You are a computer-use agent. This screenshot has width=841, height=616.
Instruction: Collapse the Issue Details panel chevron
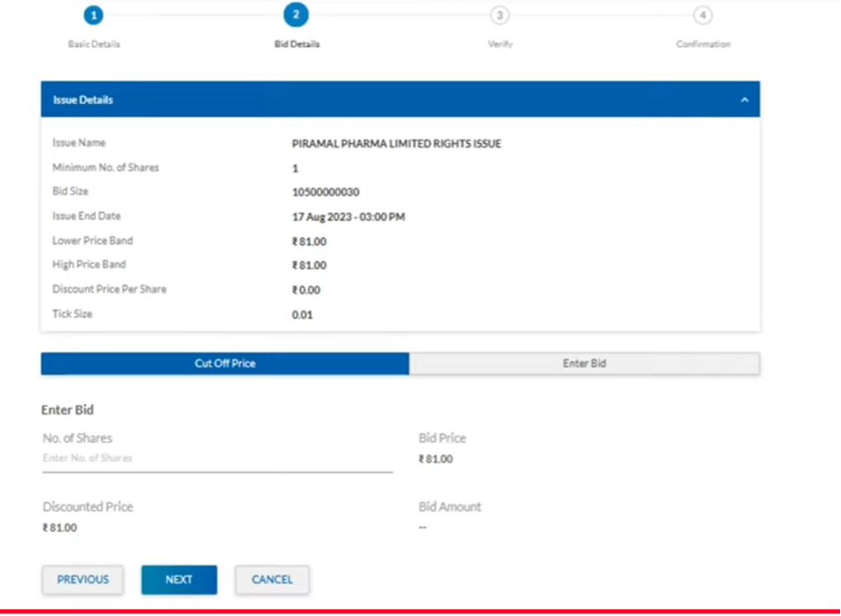[744, 100]
